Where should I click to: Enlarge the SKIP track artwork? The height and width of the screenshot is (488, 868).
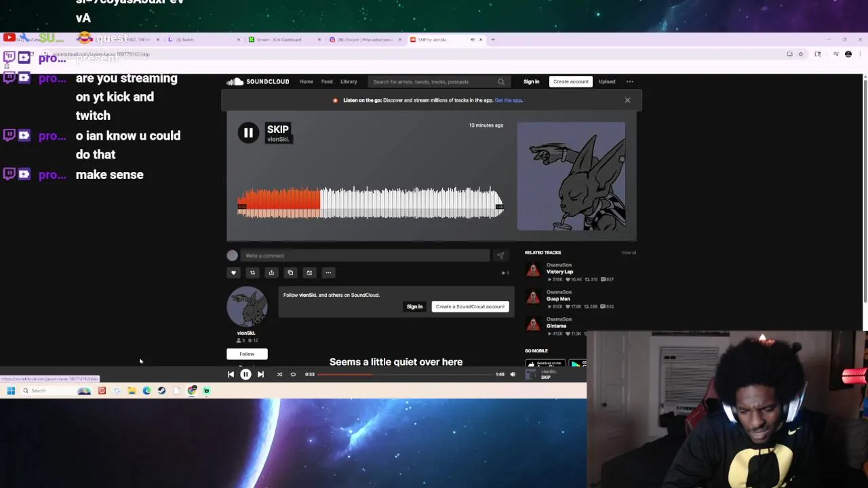coord(572,176)
